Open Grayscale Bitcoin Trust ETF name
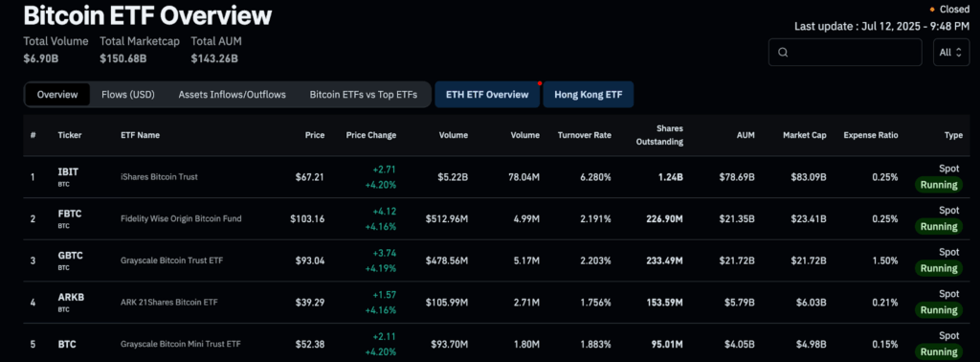Image resolution: width=980 pixels, height=362 pixels. (x=171, y=260)
